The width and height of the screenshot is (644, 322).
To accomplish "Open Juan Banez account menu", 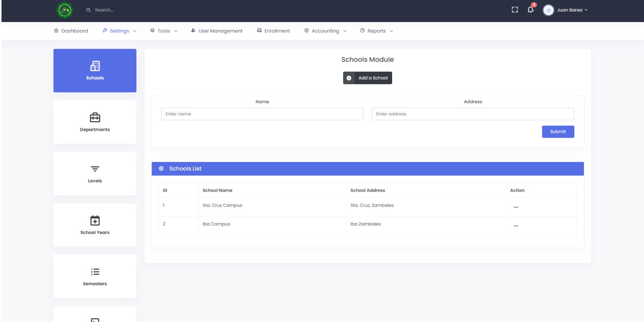I will point(572,10).
